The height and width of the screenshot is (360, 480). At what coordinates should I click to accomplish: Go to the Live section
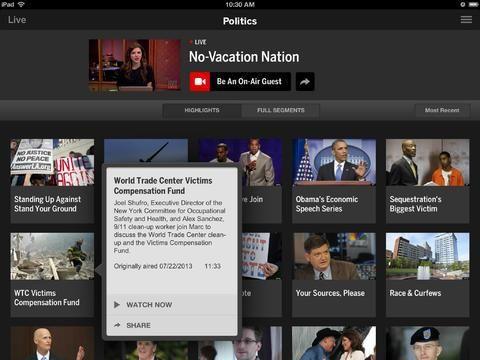coord(17,20)
